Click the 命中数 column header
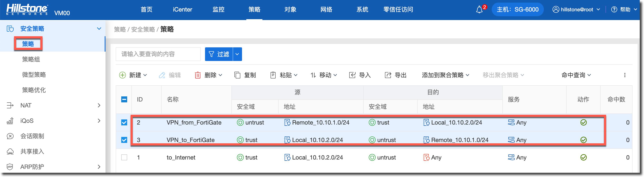Image resolution: width=644 pixels, height=177 pixels. pyautogui.click(x=616, y=100)
